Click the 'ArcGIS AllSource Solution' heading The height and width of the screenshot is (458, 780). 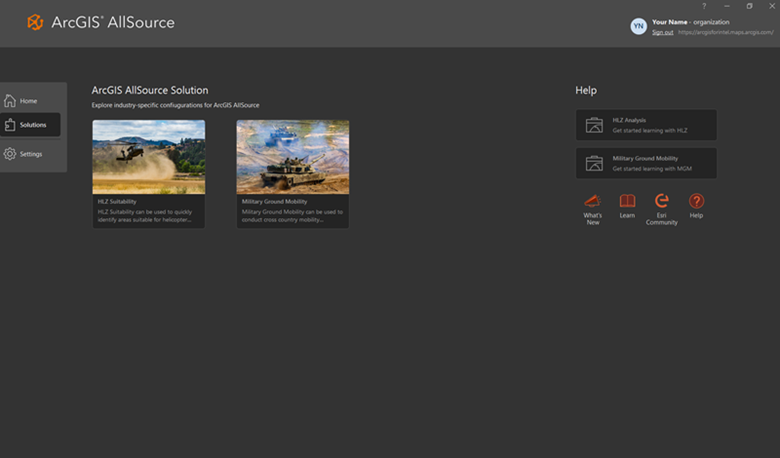click(x=150, y=90)
